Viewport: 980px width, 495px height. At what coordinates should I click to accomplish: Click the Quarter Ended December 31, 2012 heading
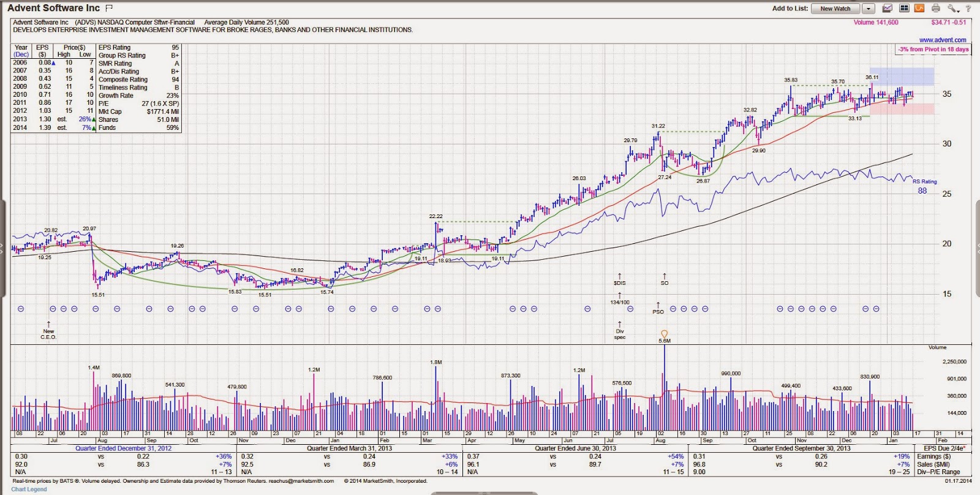pos(123,448)
